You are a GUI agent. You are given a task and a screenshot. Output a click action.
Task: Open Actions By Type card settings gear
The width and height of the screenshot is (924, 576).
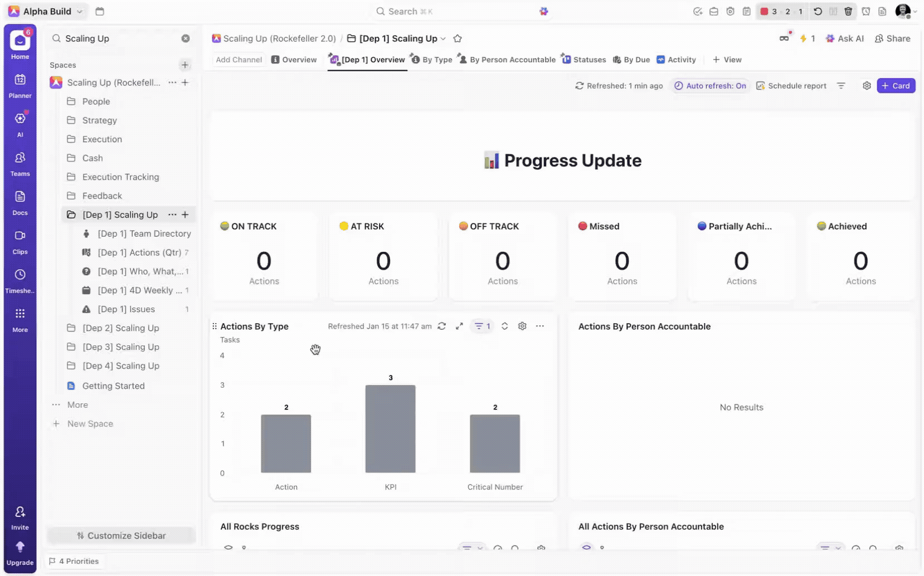pyautogui.click(x=522, y=326)
